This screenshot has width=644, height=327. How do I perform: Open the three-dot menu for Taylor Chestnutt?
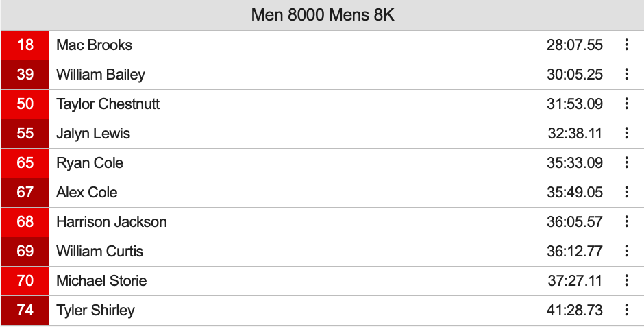point(626,104)
